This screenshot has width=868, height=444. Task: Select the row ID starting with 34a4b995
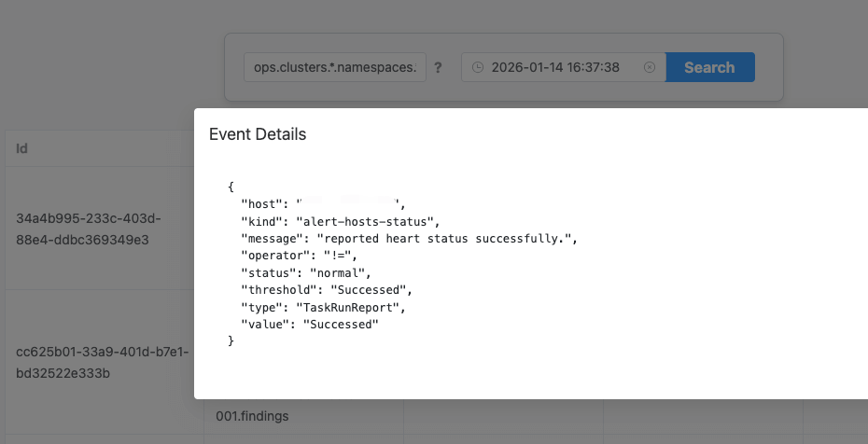click(x=76, y=229)
